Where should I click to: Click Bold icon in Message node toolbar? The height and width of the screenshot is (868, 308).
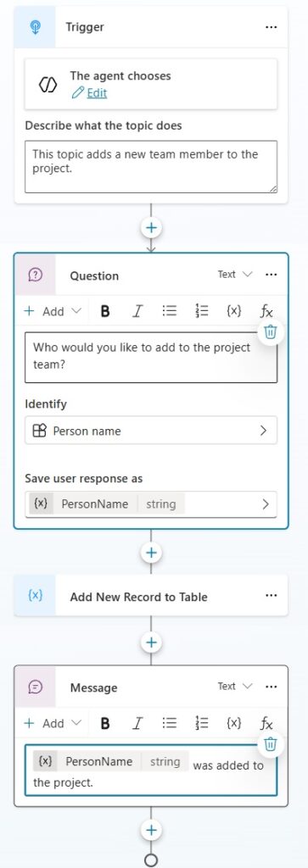(x=105, y=723)
